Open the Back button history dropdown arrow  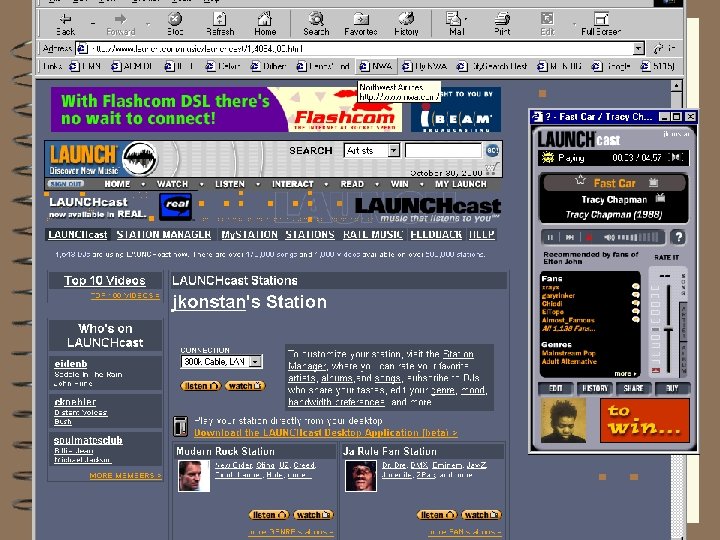[x=93, y=24]
